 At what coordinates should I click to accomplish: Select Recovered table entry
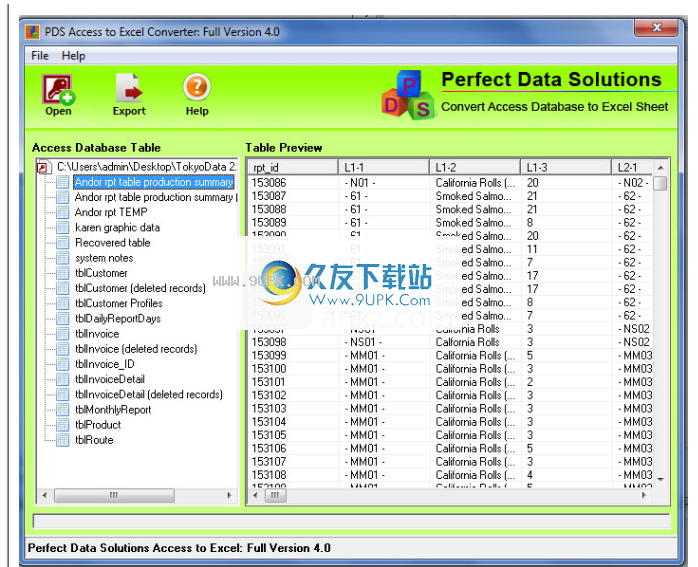(x=113, y=243)
